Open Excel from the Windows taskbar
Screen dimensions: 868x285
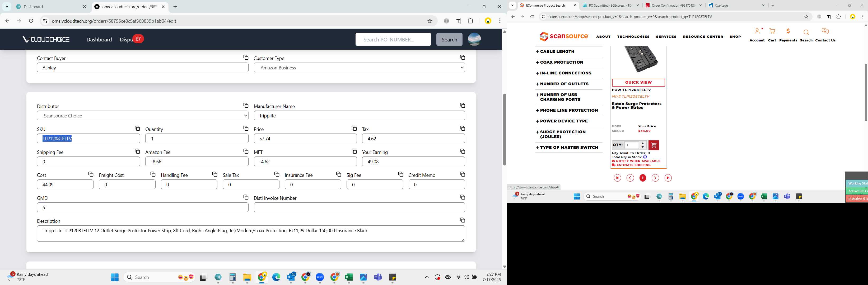tap(349, 277)
